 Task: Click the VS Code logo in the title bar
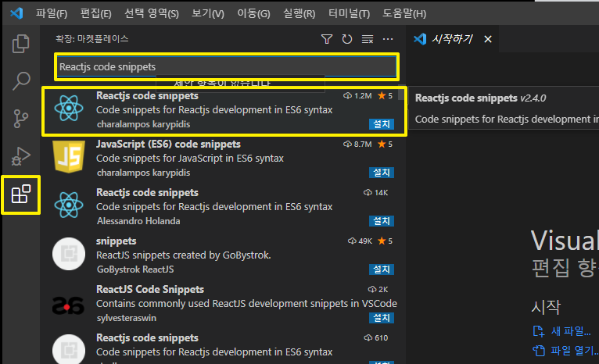[x=16, y=13]
